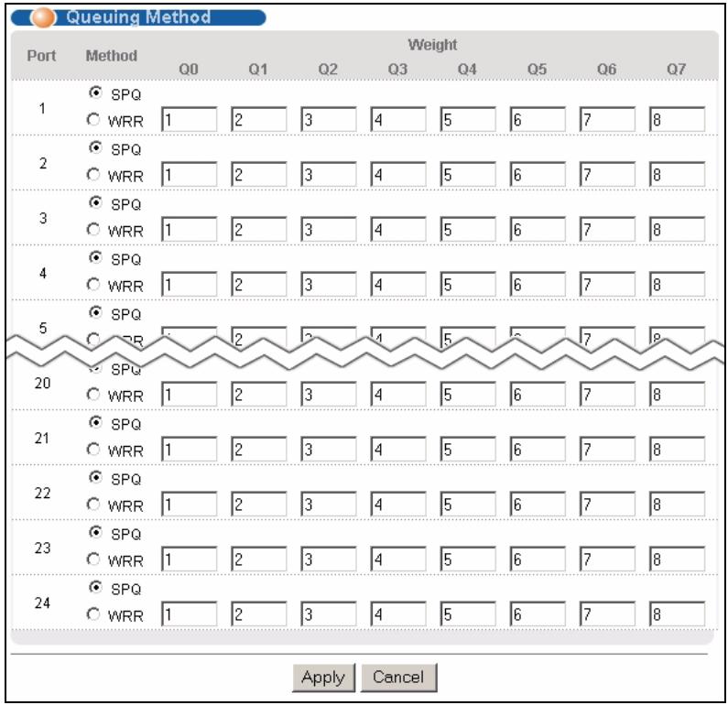Edit Q7 weight field for port 4

point(677,284)
